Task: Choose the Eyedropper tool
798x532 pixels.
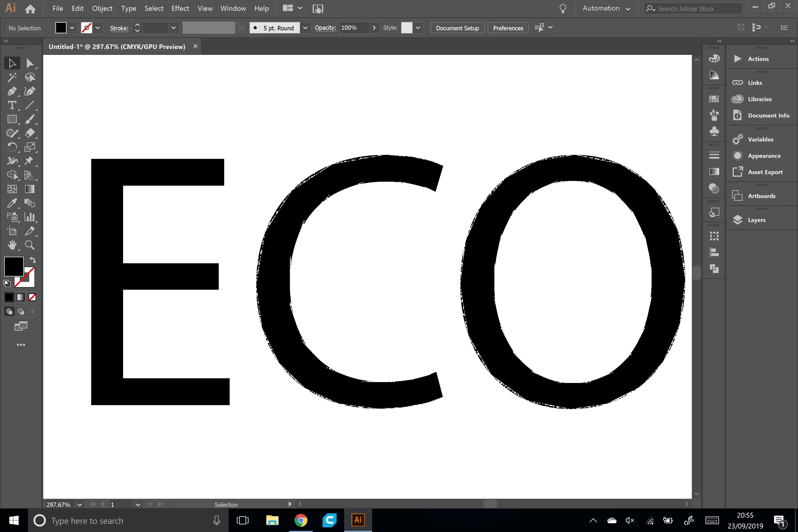Action: pos(12,203)
